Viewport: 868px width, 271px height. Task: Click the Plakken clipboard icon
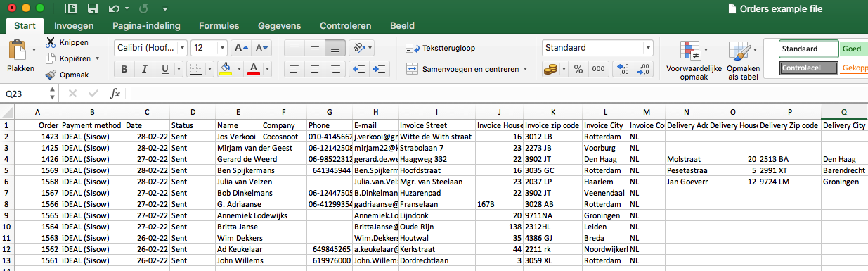pyautogui.click(x=18, y=50)
